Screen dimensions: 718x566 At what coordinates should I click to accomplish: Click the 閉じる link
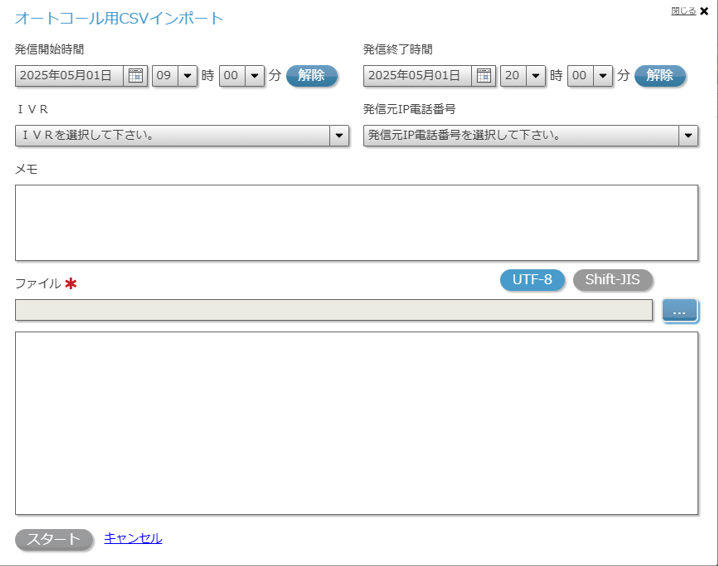click(x=683, y=11)
